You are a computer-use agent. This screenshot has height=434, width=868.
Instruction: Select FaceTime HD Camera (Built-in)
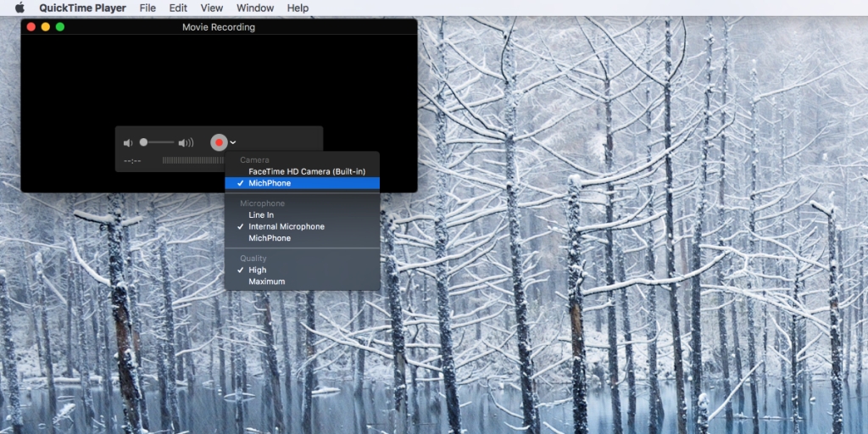(303, 171)
